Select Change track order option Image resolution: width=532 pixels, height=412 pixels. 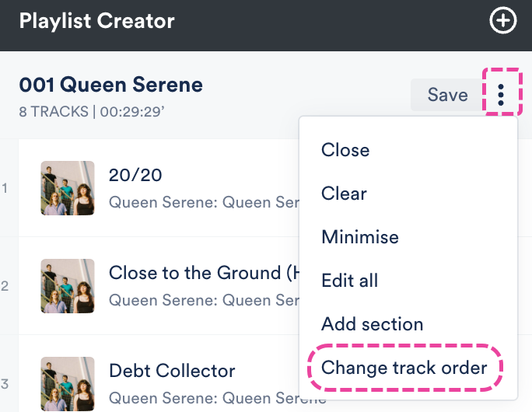click(404, 368)
